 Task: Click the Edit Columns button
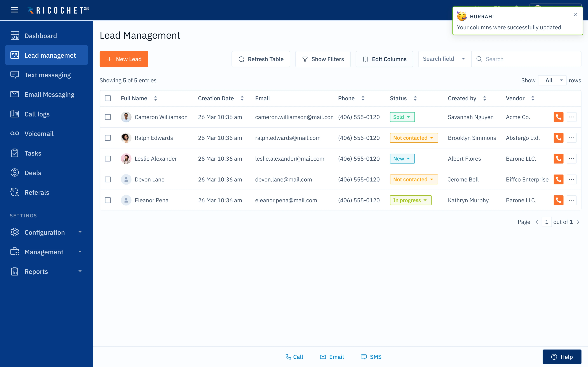pyautogui.click(x=384, y=59)
